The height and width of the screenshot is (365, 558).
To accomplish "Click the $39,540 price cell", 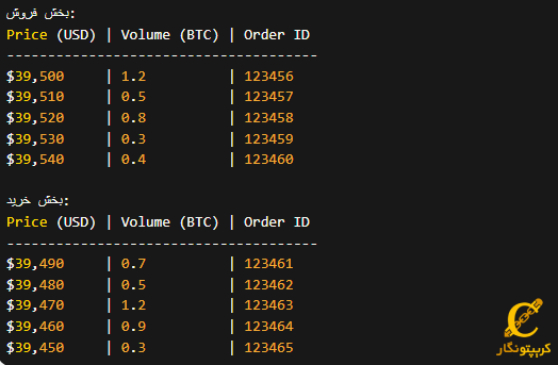I will click(x=35, y=159).
